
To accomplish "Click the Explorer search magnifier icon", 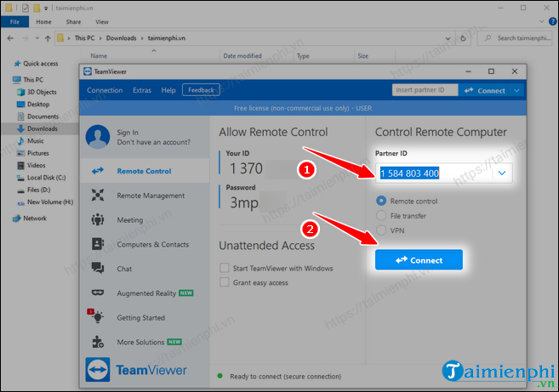I will click(x=488, y=37).
